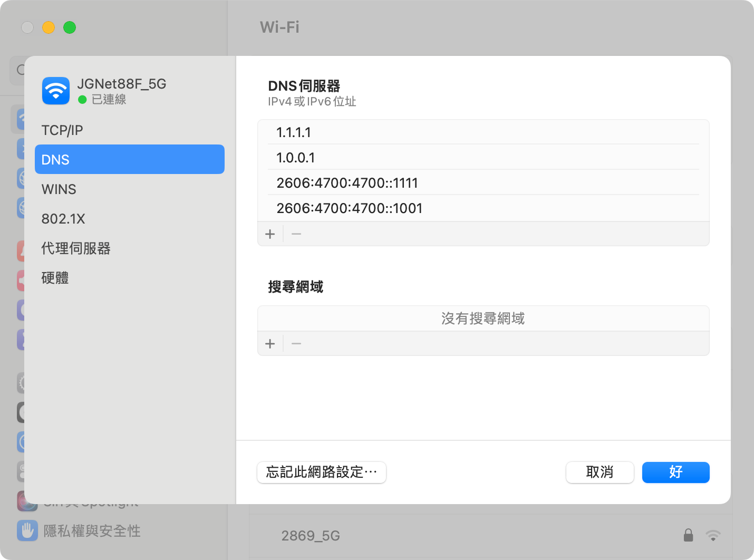
Task: Open the 802.1X settings tab
Action: 63,219
